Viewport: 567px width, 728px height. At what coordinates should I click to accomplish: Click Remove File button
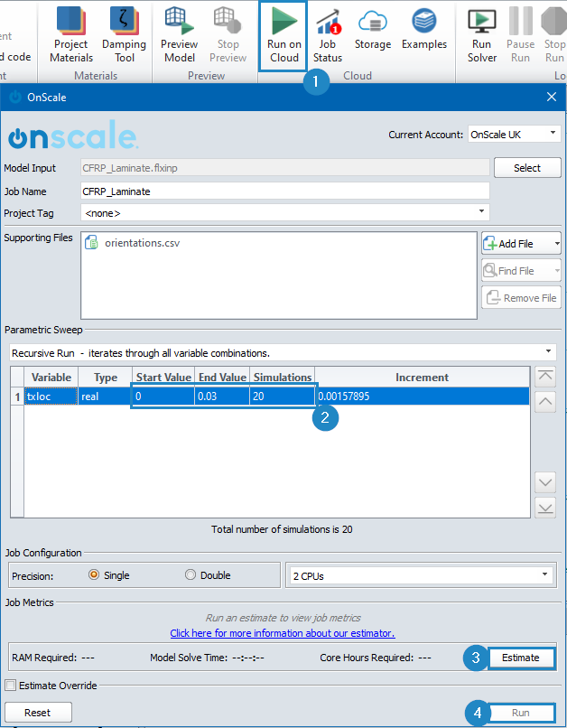[x=521, y=297]
